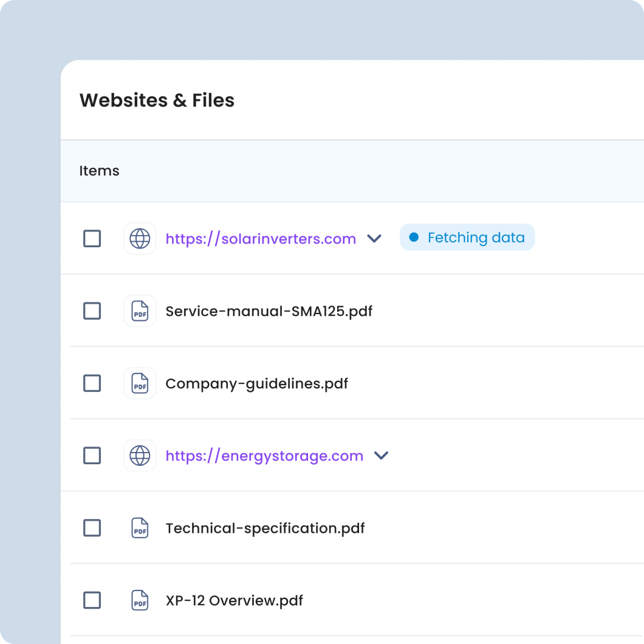Click the PDF icon for Technical-specification.pdf

(x=140, y=528)
